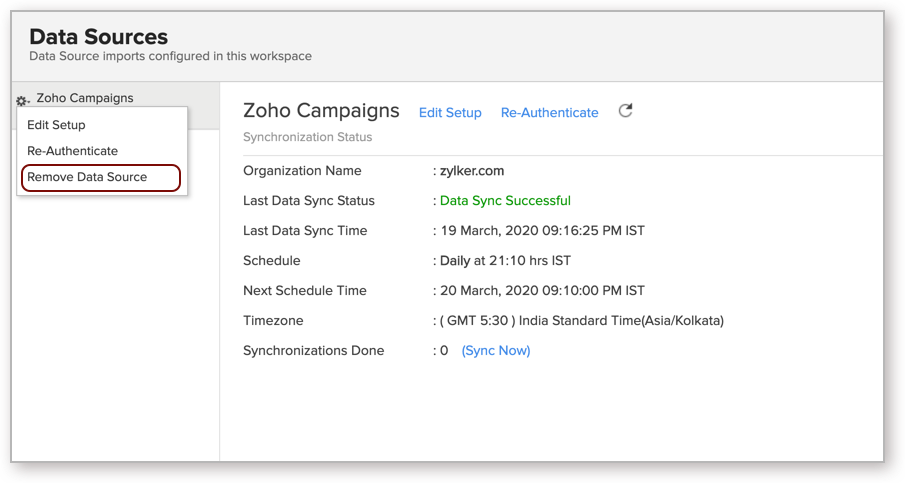
Task: Click the refresh icon next to Re-Authenticate
Action: [626, 110]
